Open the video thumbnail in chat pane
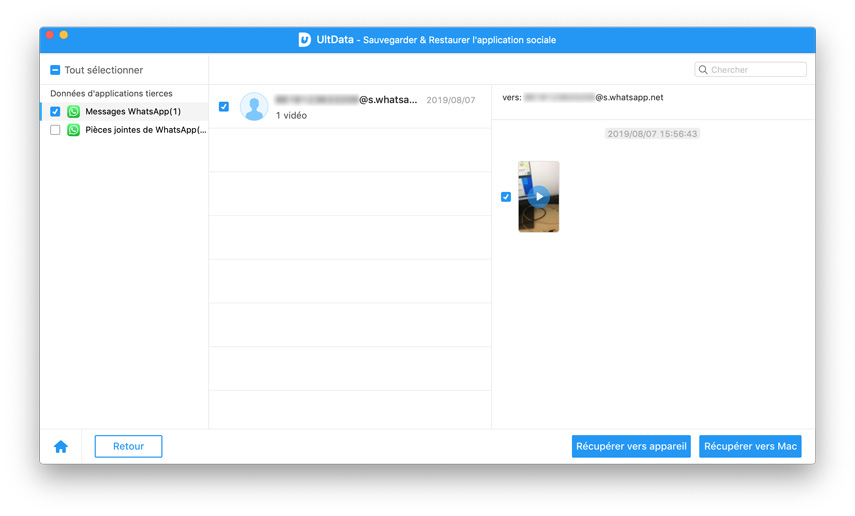 (x=539, y=196)
